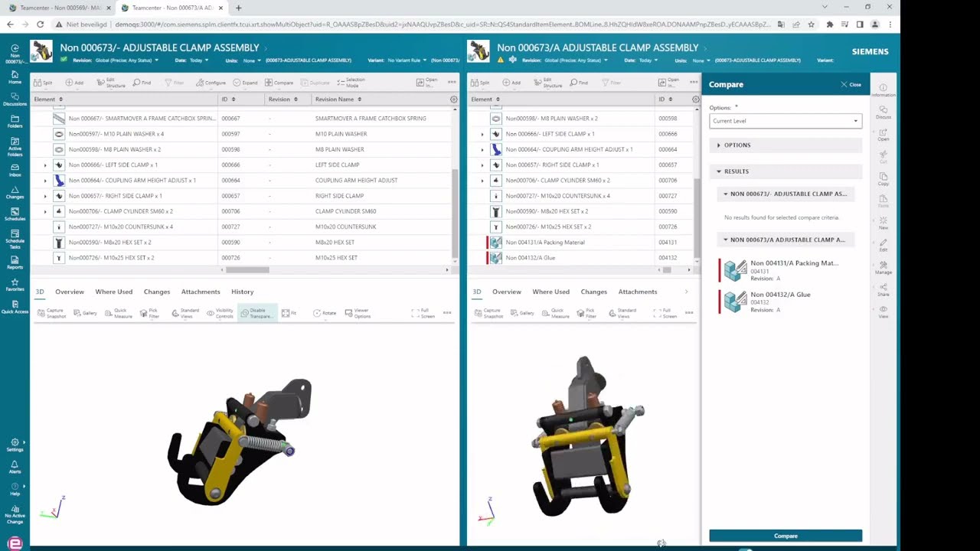Switch to Changes tab in left pane
Image resolution: width=980 pixels, height=551 pixels.
pyautogui.click(x=157, y=292)
